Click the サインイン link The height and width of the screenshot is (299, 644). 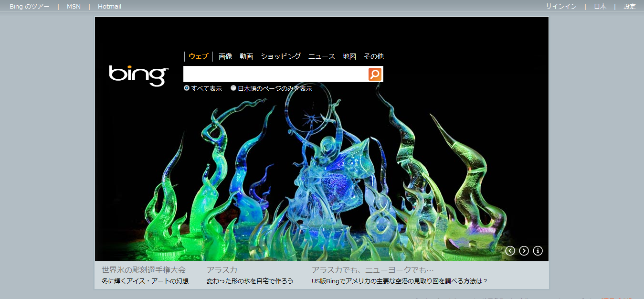[561, 6]
